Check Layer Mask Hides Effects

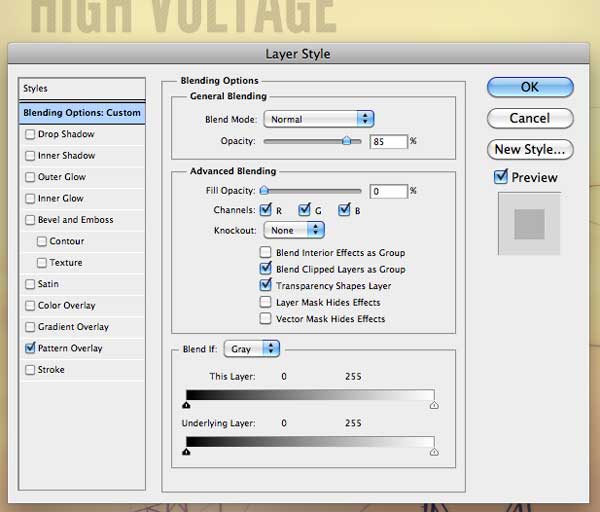pyautogui.click(x=265, y=302)
